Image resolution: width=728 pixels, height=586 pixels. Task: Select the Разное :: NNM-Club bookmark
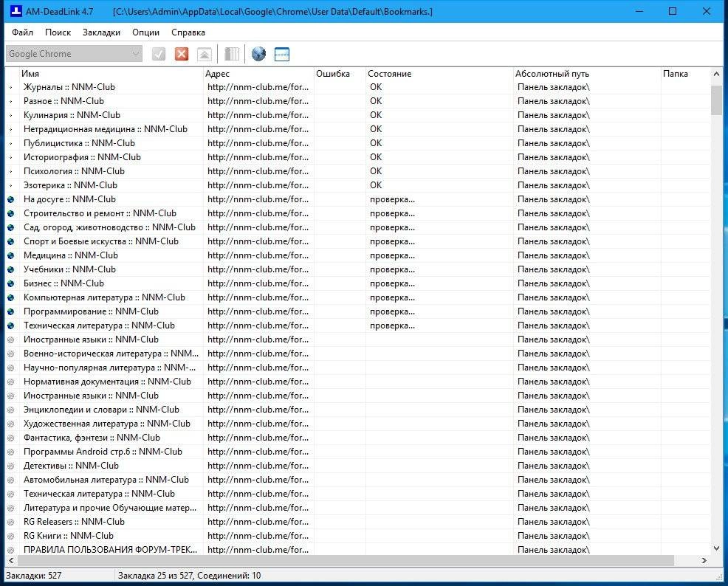point(63,101)
